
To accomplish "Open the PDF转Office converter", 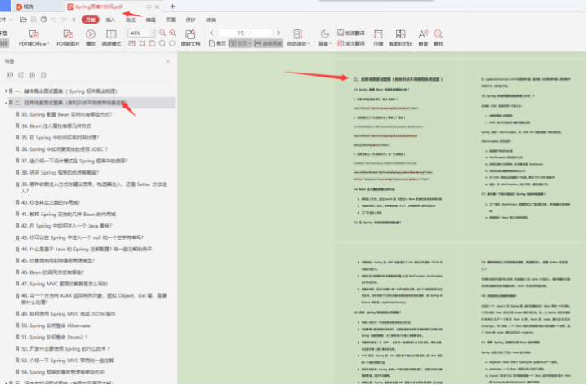I will [x=33, y=38].
